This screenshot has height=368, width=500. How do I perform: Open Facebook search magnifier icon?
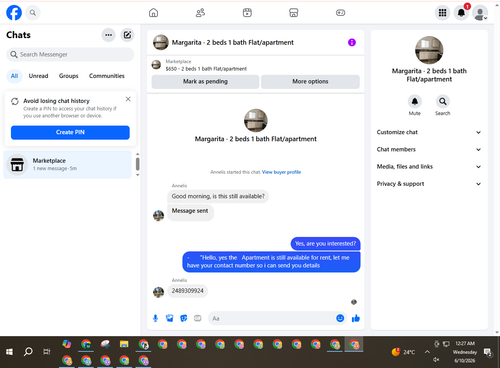33,13
